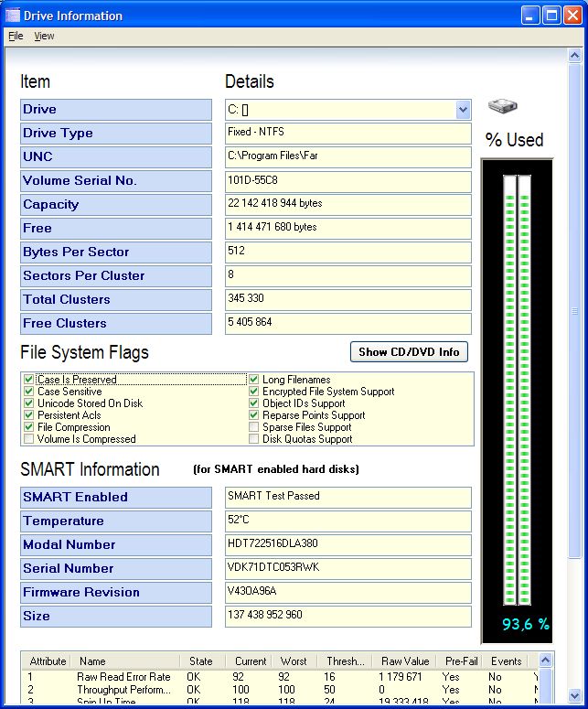Select the Raw Read Error Rate row
This screenshot has width=588, height=709.
pyautogui.click(x=123, y=677)
